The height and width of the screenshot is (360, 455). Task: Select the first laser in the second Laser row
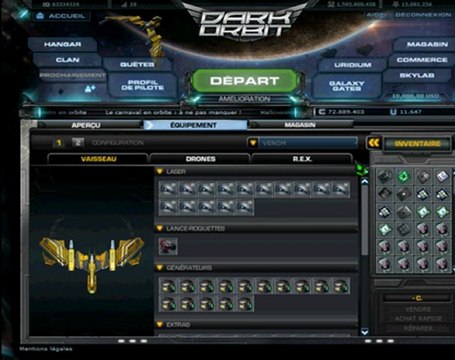[168, 207]
